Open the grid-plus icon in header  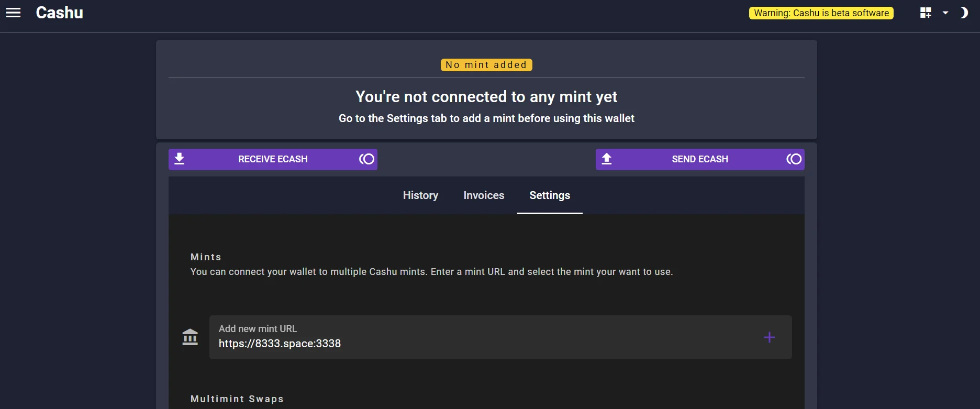[926, 13]
